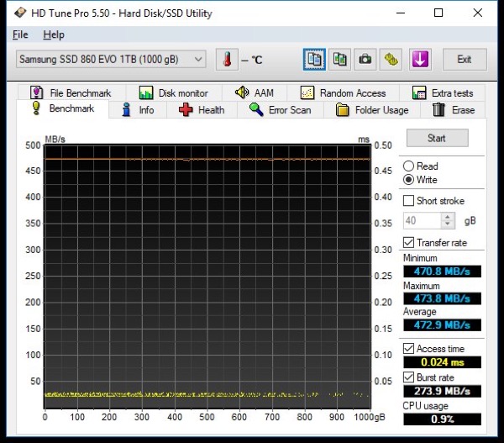Uncheck the Transfer rate checkbox
Screen dimensions: 504x443
point(408,243)
